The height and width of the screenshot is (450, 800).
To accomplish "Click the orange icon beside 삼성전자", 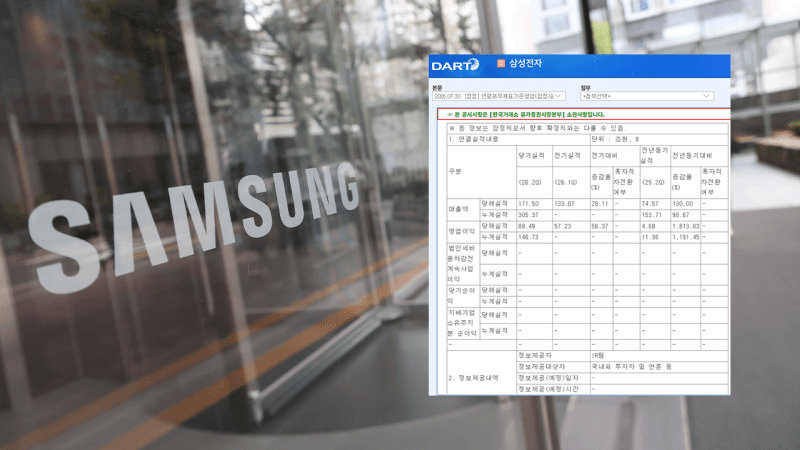I will (x=501, y=63).
